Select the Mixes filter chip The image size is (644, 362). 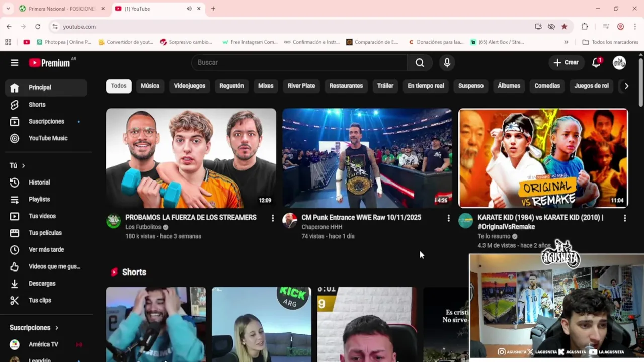(x=266, y=86)
